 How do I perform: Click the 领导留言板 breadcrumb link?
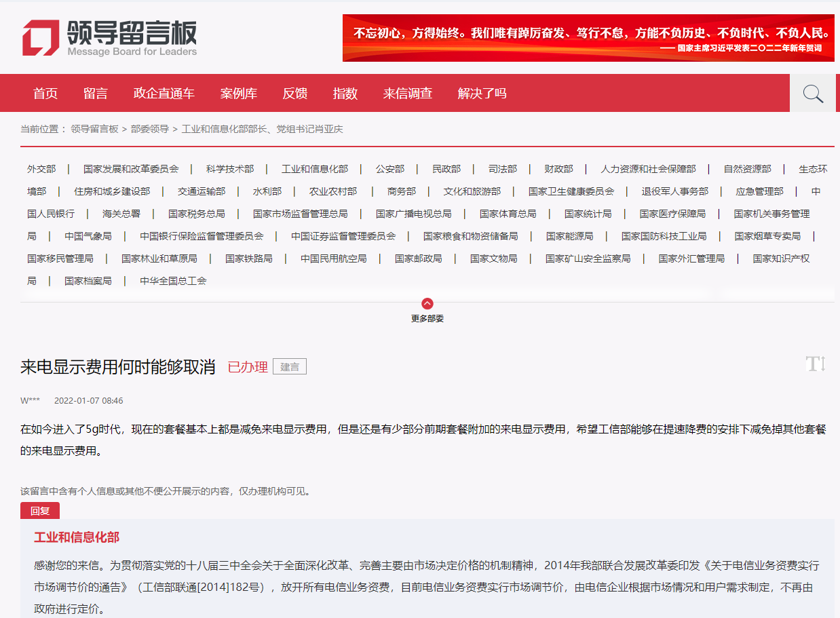point(94,129)
